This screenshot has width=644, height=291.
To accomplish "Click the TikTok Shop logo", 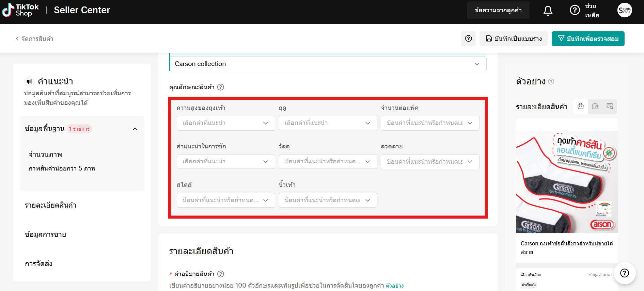I will pos(20,10).
